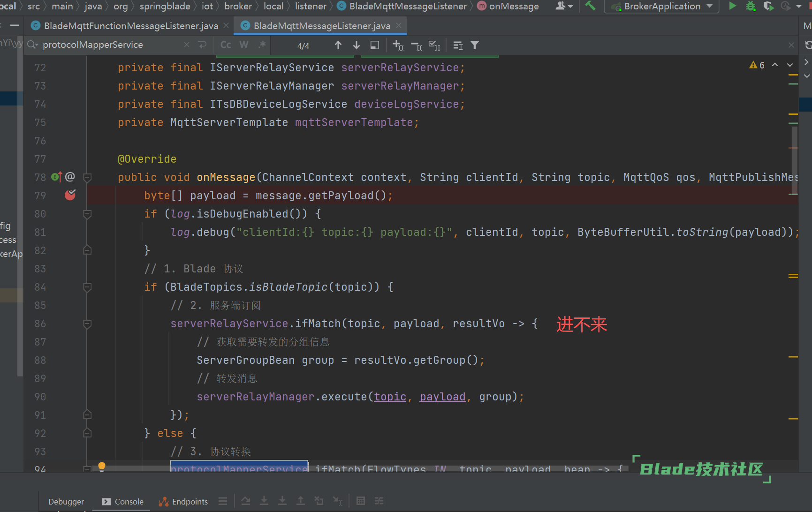The height and width of the screenshot is (512, 812).
Task: Toggle multiline search results option icon
Action: coord(458,45)
